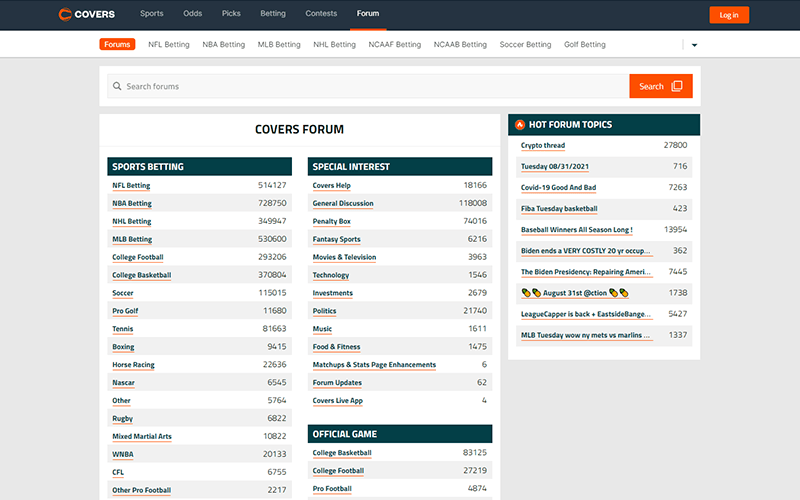Open the Penalty Box forum link
Screen dimensions: 800x500
332,221
